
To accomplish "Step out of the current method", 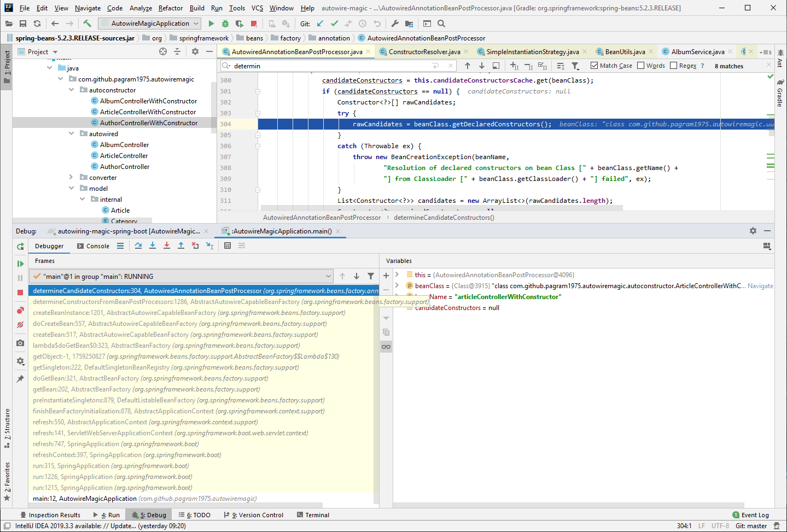I will [x=180, y=245].
